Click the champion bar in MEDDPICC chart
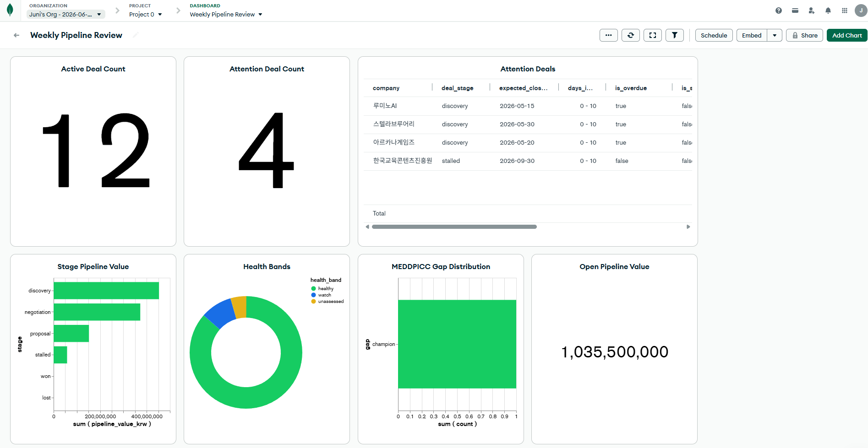This screenshot has height=448, width=868. tap(457, 344)
